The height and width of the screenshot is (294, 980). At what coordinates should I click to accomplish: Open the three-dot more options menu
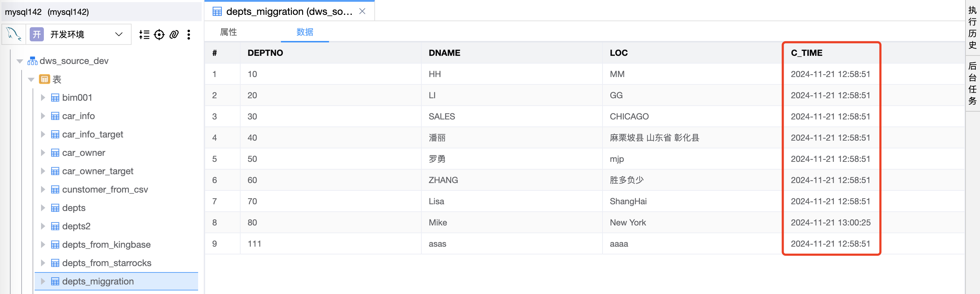click(189, 35)
